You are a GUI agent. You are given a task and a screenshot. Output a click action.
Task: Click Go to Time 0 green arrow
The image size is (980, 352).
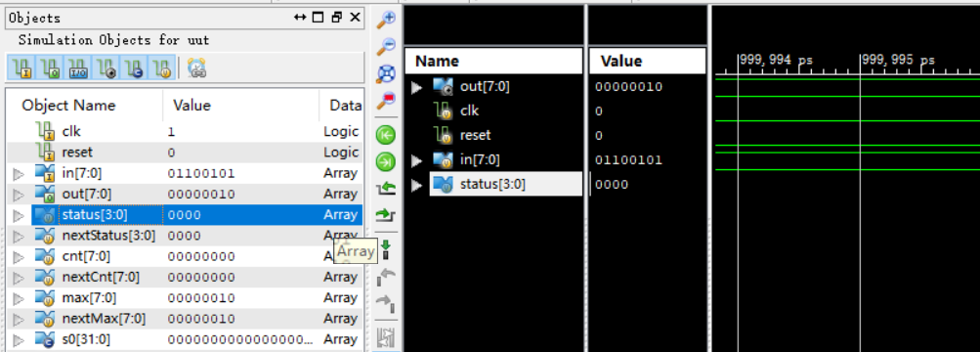point(386,134)
